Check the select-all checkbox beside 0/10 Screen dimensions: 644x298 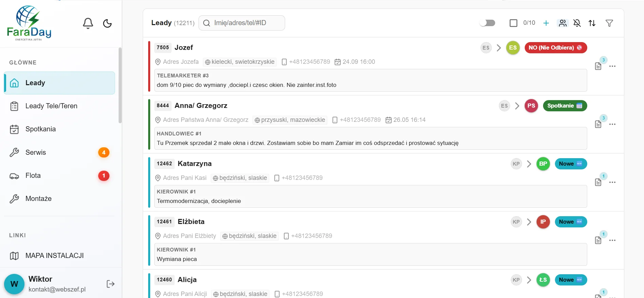click(x=514, y=23)
